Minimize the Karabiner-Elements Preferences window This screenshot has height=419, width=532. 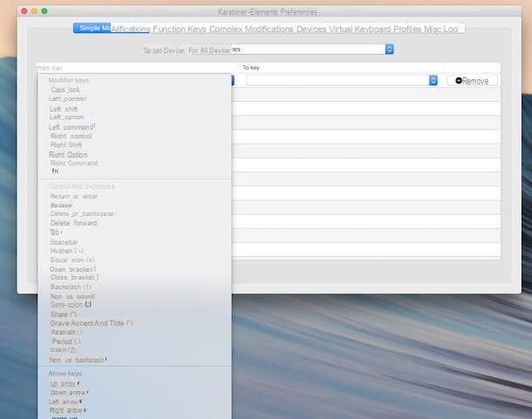click(34, 11)
